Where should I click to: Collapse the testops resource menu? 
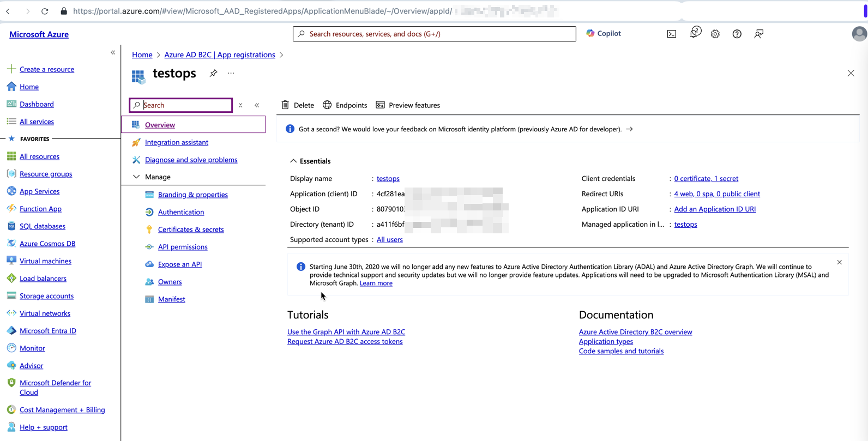click(257, 105)
